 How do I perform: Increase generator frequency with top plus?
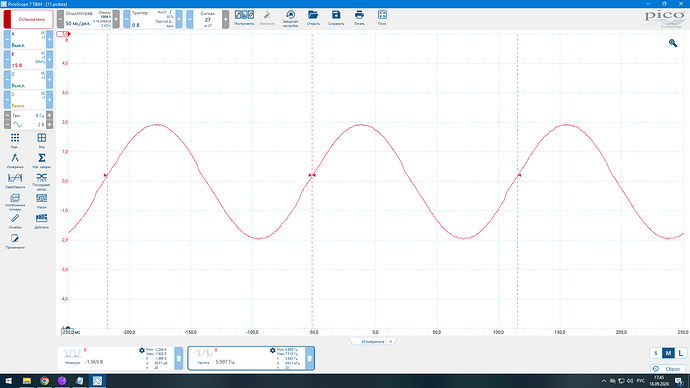pos(49,115)
